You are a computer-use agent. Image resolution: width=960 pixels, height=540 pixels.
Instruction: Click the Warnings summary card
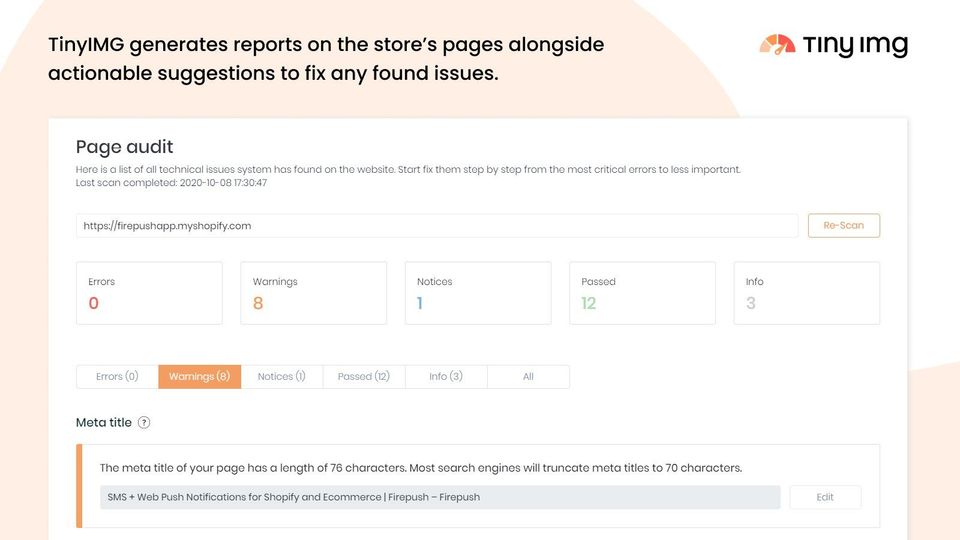tap(313, 293)
